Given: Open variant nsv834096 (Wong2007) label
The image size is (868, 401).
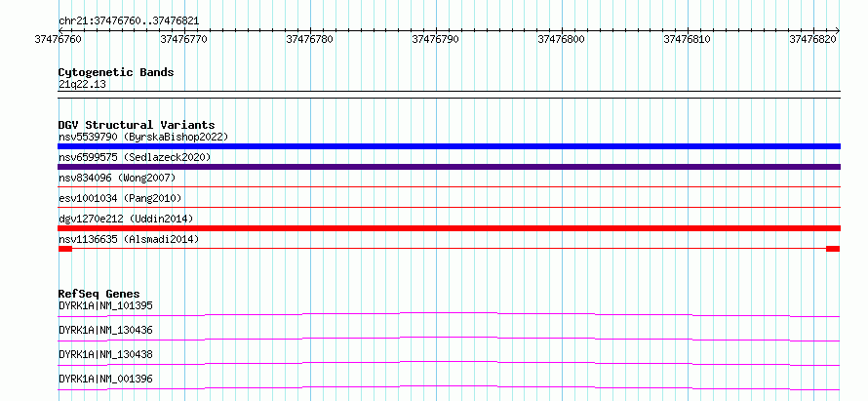Looking at the screenshot, I should pyautogui.click(x=117, y=178).
